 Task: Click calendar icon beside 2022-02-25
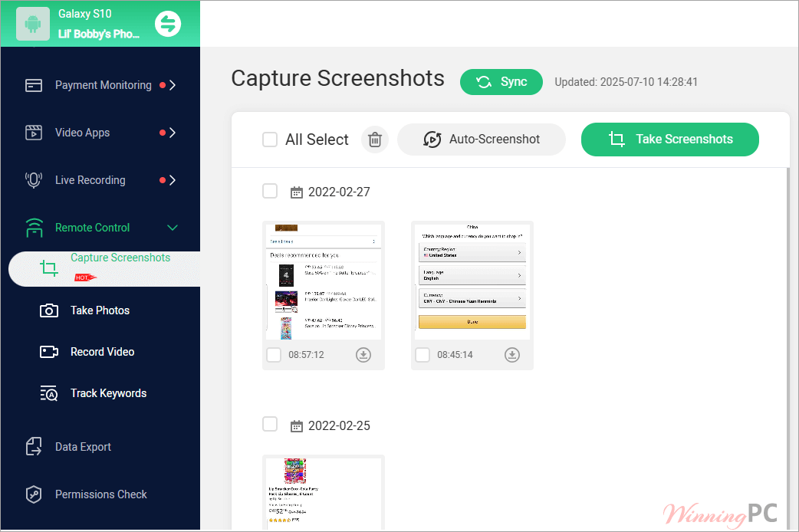tap(296, 426)
